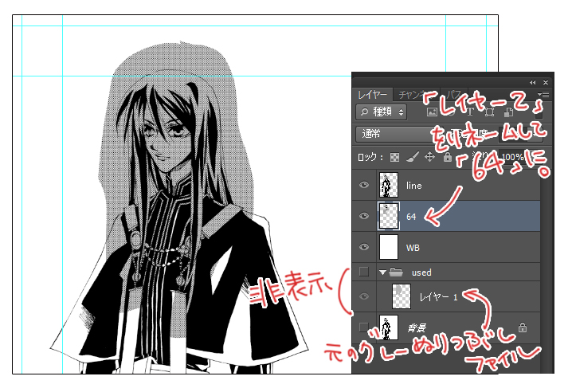This screenshot has height=392, width=572.
Task: Click the 100% fill value field
Action: (512, 157)
